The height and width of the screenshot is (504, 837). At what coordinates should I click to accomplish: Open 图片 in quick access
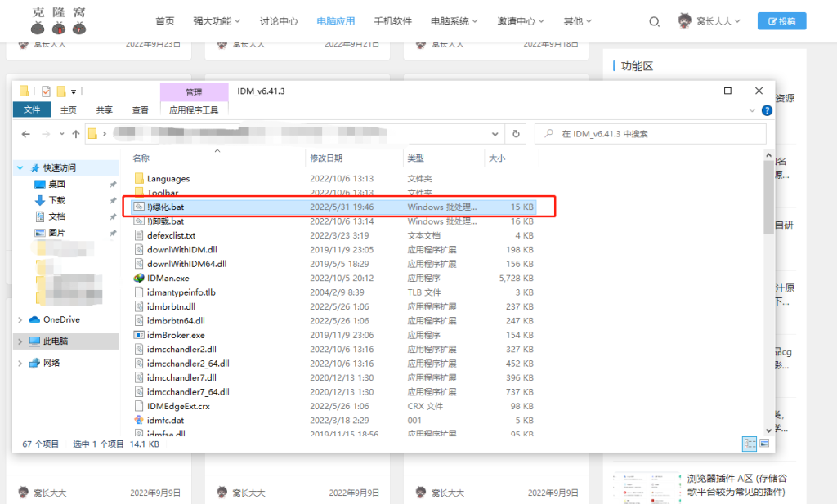(57, 233)
